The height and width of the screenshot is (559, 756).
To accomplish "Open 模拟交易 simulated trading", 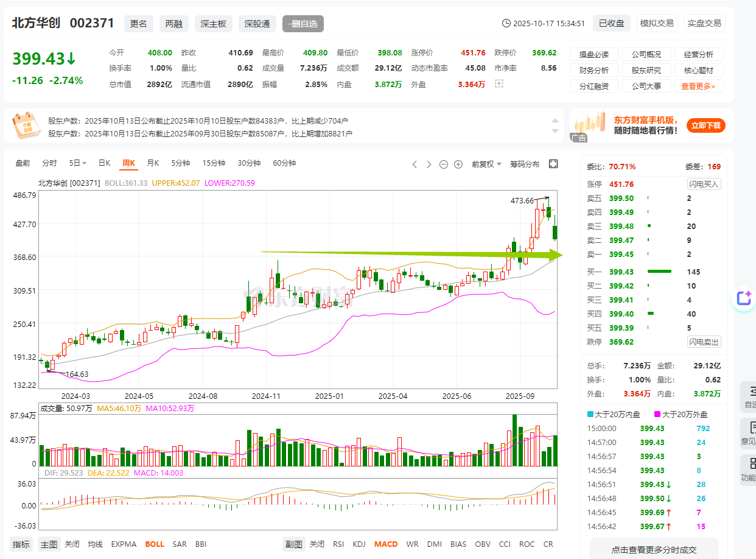I will point(657,23).
